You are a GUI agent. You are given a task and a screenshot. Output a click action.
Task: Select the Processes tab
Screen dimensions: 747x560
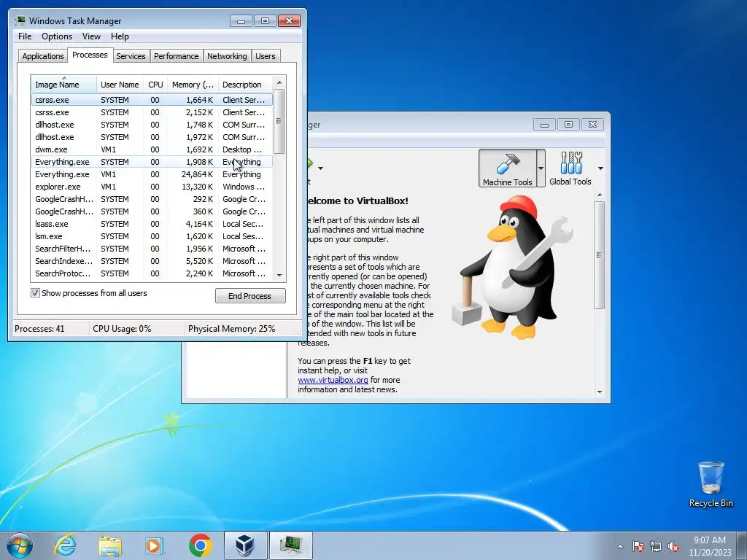point(90,55)
